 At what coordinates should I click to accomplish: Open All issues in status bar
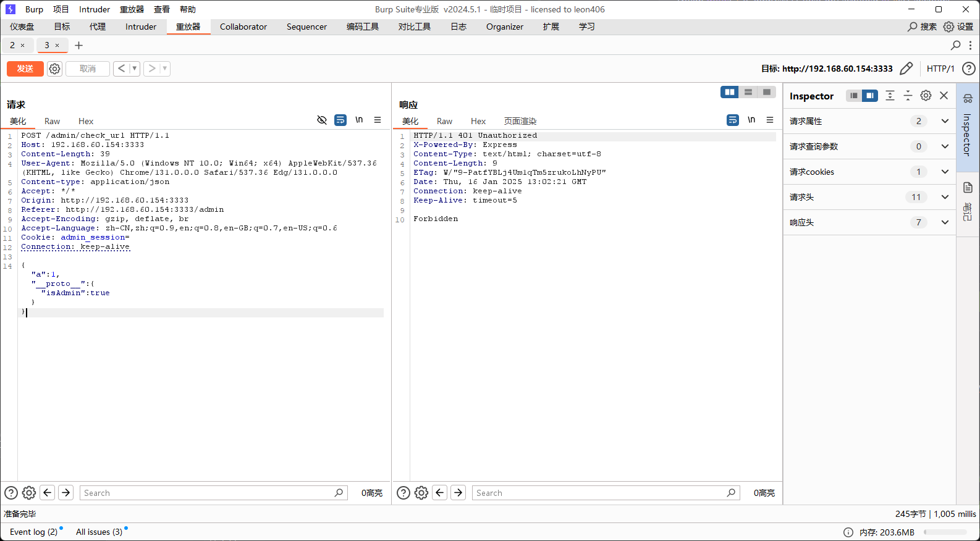[99, 532]
